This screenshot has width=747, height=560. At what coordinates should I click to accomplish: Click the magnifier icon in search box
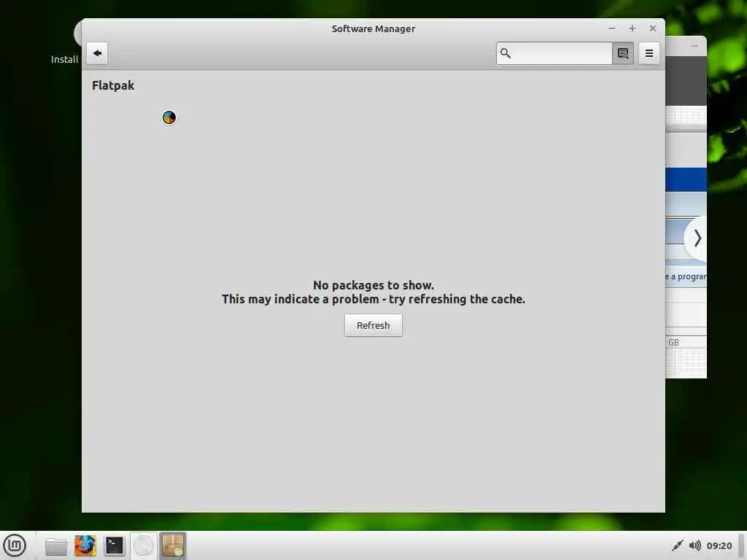point(506,53)
